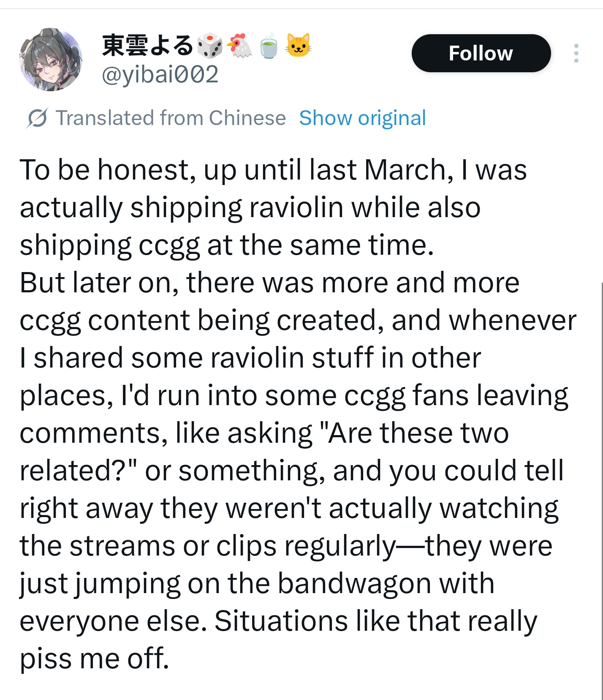Click the green tea cup emoji
The width and height of the screenshot is (603, 700).
point(269,45)
